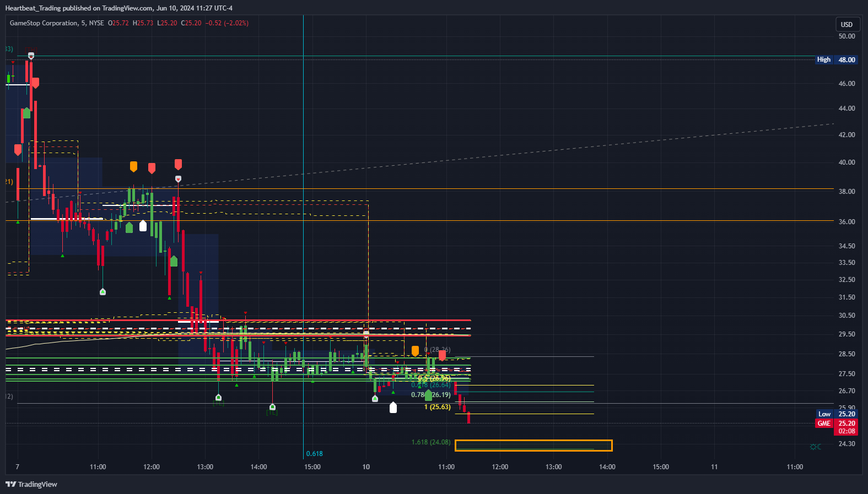Click the 42.00 price scale label

point(847,135)
